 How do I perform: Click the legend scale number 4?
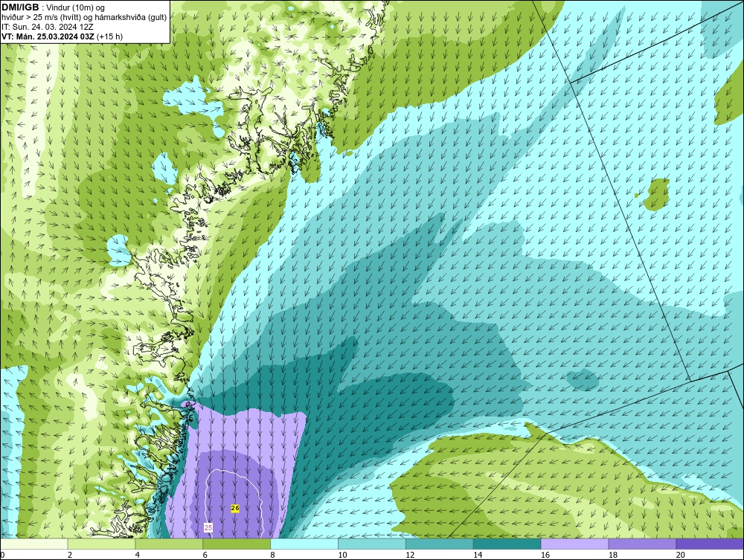tap(137, 555)
